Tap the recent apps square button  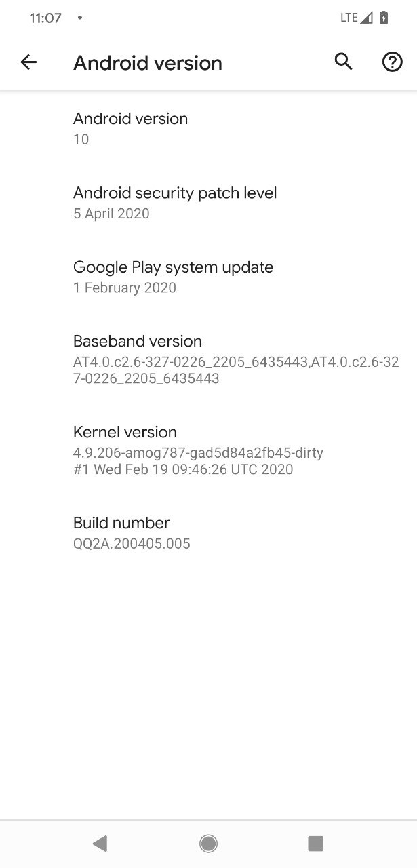tap(315, 844)
